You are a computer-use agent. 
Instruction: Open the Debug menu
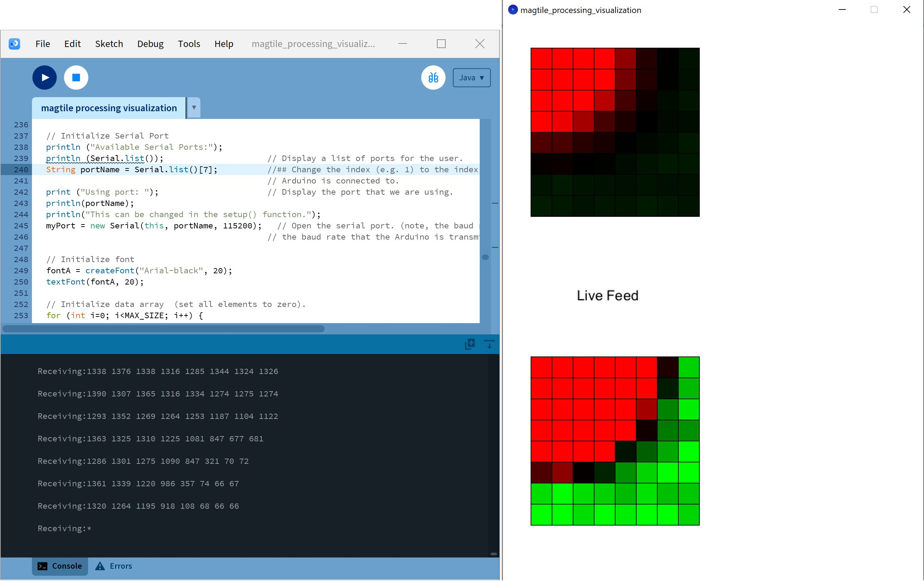click(150, 44)
